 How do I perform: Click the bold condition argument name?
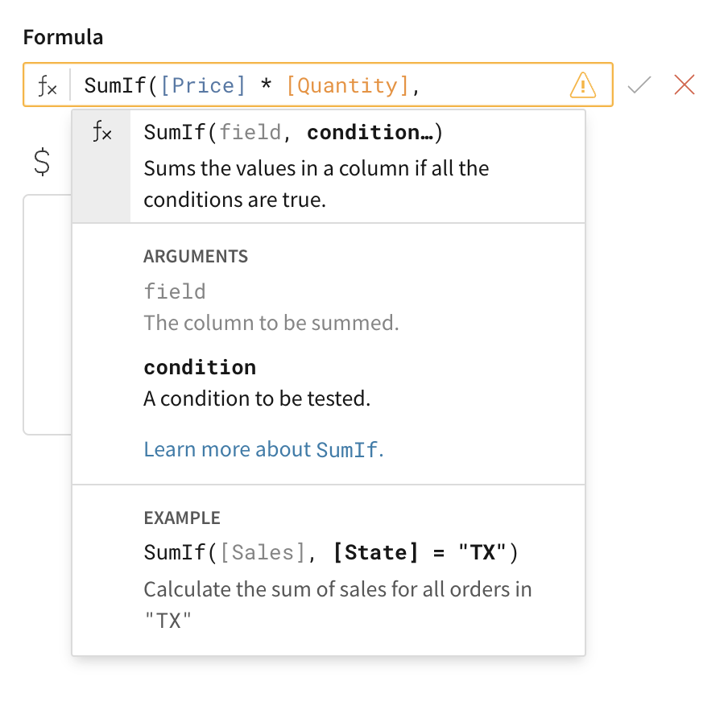[200, 367]
